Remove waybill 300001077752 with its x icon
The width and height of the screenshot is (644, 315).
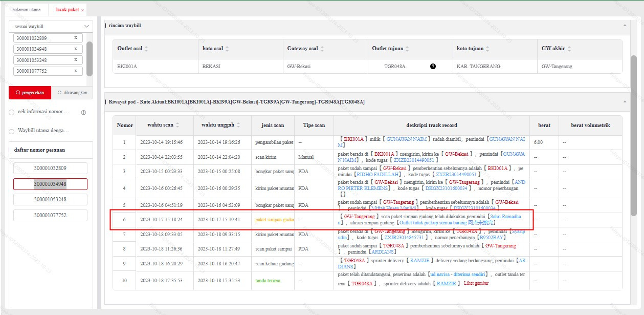point(75,71)
